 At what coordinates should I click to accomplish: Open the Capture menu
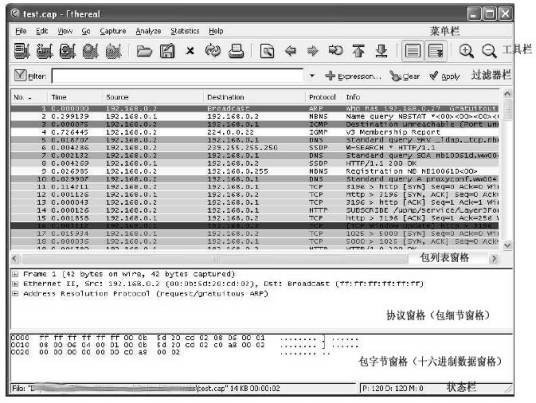coord(113,31)
